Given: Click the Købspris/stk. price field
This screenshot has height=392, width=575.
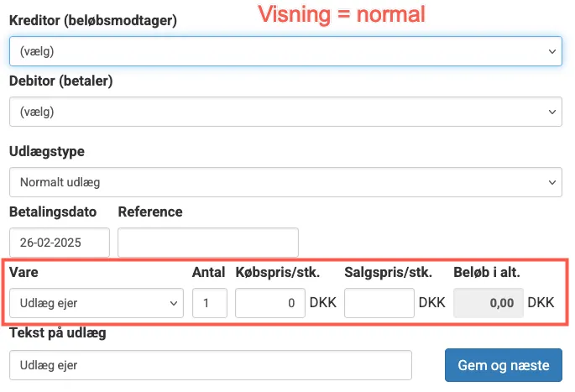Looking at the screenshot, I should point(270,302).
